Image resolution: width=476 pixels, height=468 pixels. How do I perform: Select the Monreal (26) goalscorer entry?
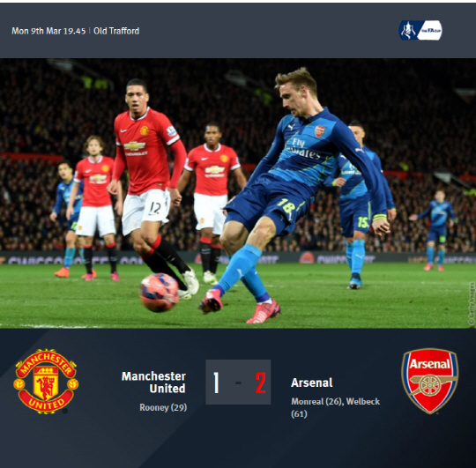tap(317, 402)
